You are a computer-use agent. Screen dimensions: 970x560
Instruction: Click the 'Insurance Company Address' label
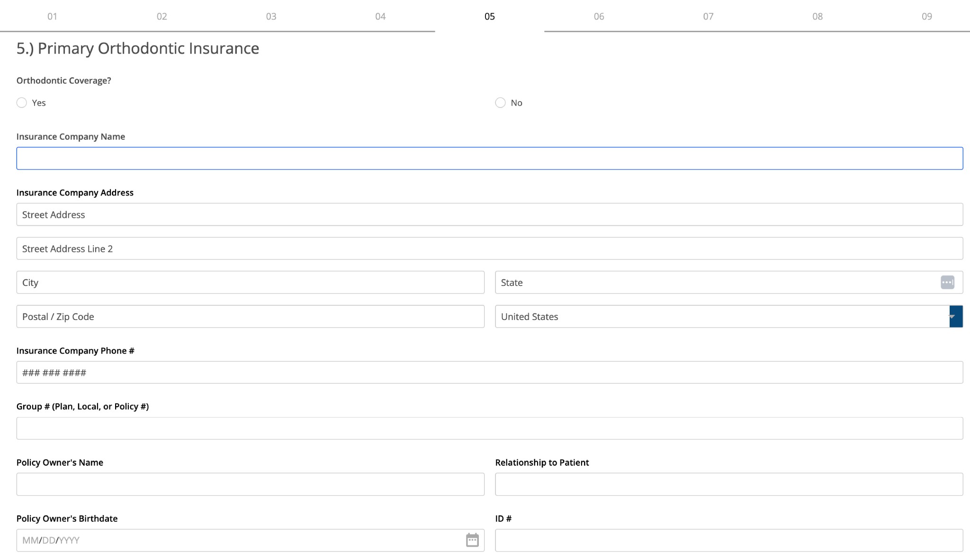tap(75, 193)
